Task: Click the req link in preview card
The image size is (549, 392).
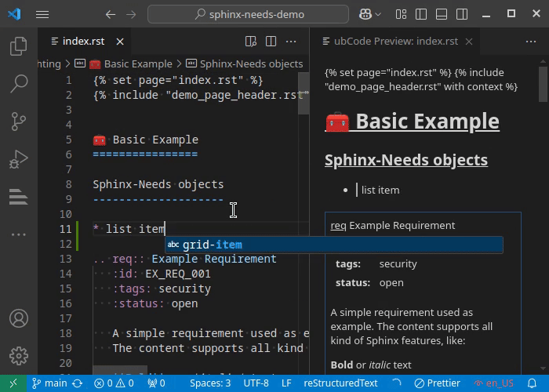Action: coord(338,226)
